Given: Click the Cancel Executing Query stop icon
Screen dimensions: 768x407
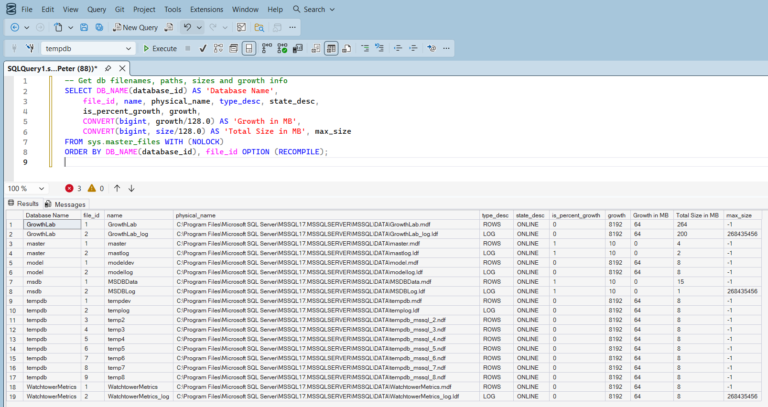Looking at the screenshot, I should click(188, 48).
